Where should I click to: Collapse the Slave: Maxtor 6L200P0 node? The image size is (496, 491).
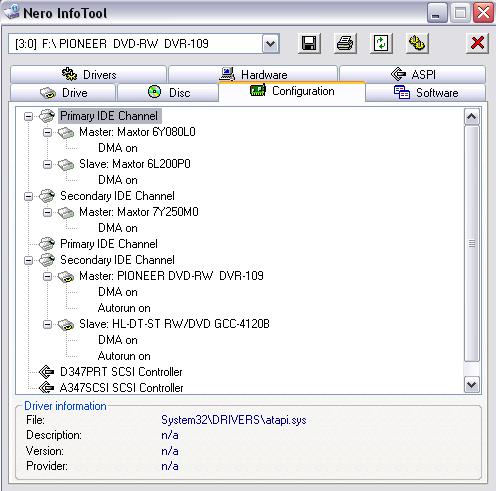48,164
